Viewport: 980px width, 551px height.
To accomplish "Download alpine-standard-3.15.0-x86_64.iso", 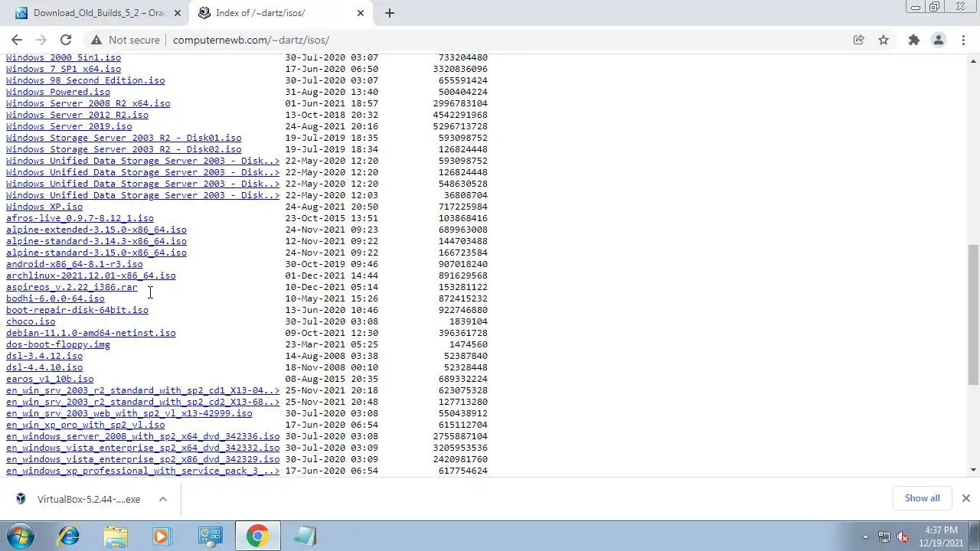I will [x=96, y=253].
